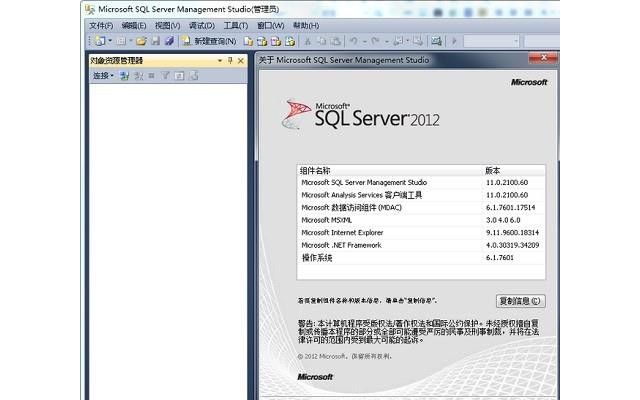This screenshot has width=640, height=400.
Task: Close the 关于 Microsoft SQL Server Management Studio dialog
Action: coord(543,58)
